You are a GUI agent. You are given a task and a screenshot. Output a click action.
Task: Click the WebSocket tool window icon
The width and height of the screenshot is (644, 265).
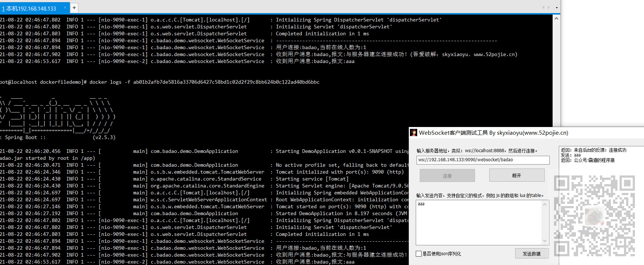(x=414, y=132)
